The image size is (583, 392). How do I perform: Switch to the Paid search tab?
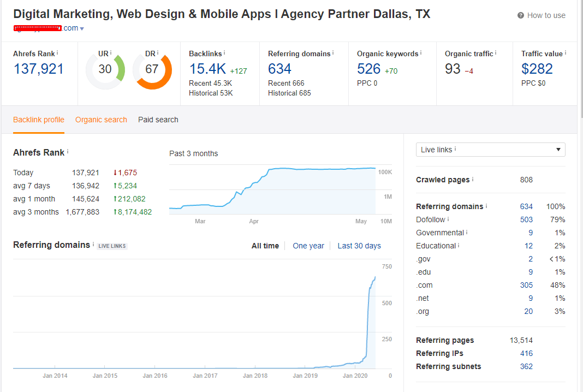(x=158, y=119)
